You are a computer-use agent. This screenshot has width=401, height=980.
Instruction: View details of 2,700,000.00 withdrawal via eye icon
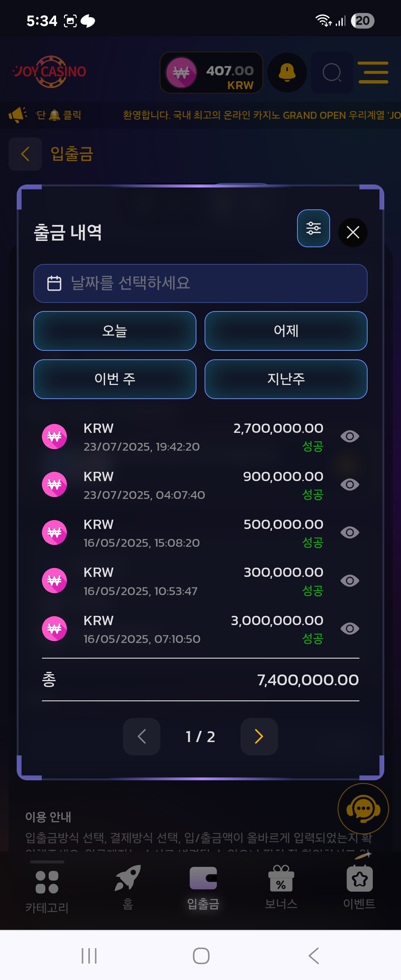point(350,436)
